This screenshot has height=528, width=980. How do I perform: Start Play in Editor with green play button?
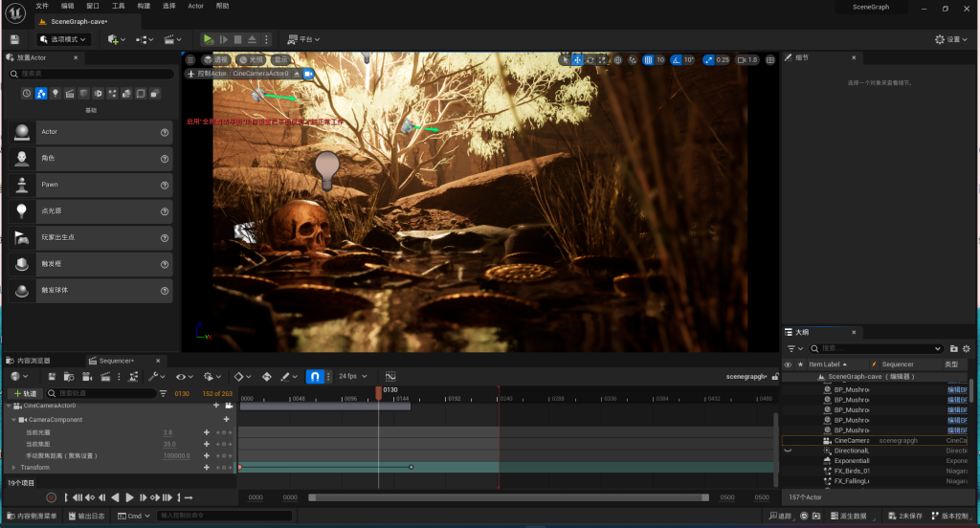pos(209,39)
